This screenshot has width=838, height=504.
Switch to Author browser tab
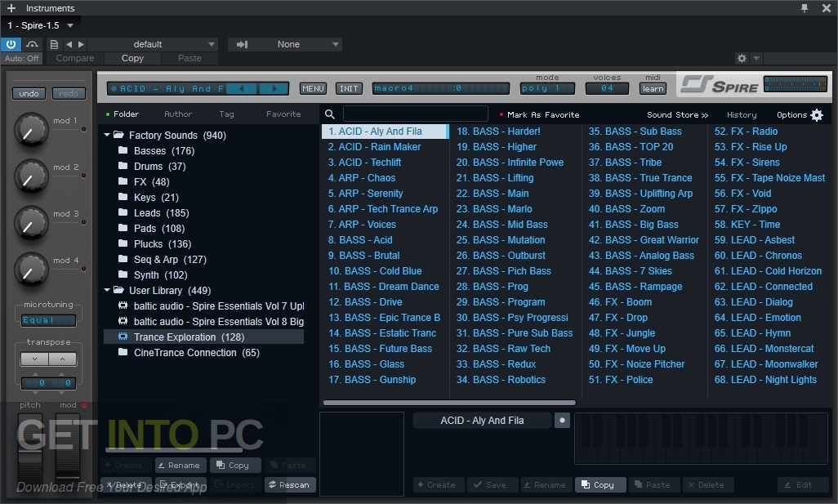pos(178,114)
